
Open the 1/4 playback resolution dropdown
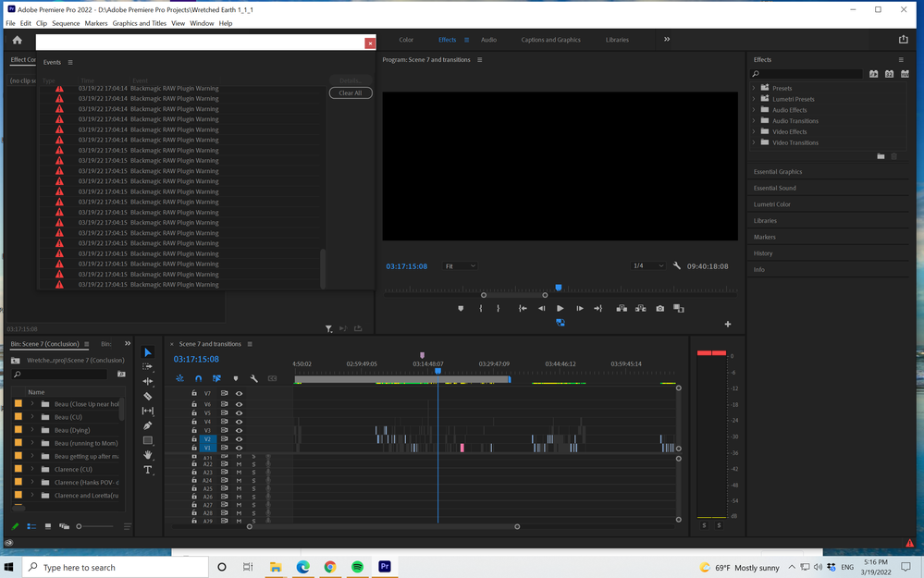647,265
